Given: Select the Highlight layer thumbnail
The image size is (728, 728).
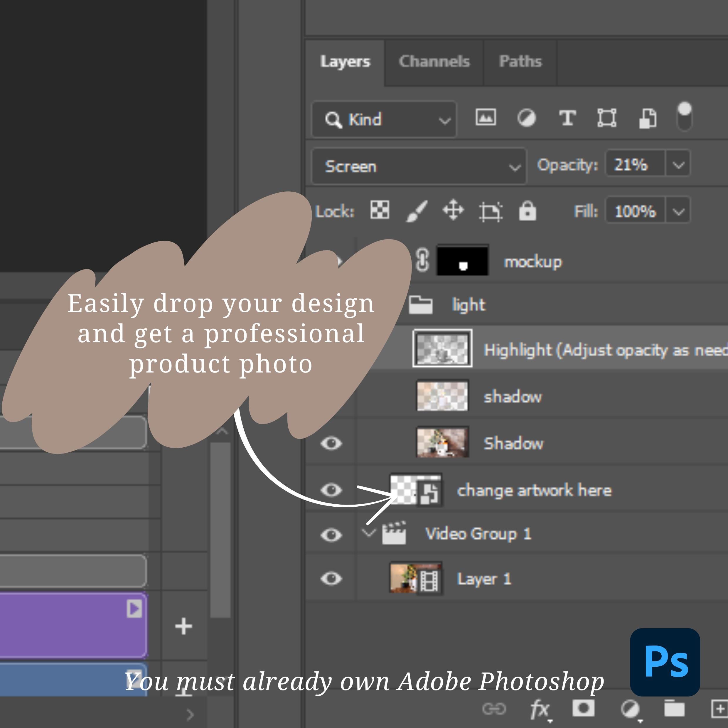Looking at the screenshot, I should (x=442, y=348).
